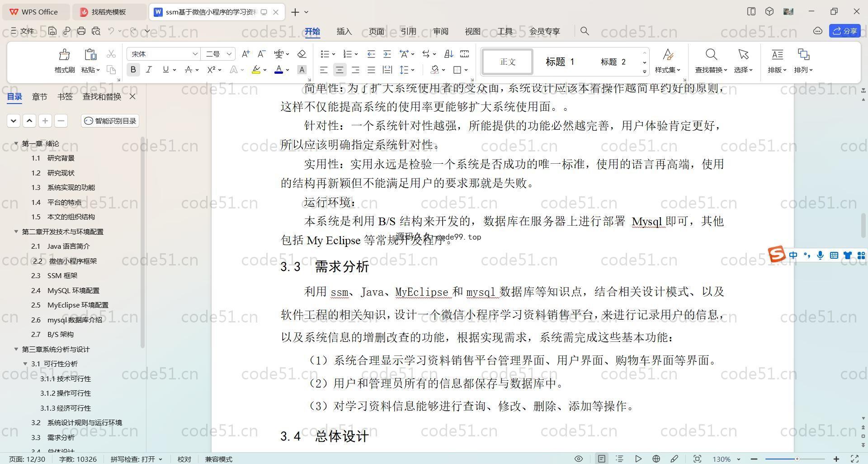The image size is (868, 464).
Task: Switch to 书签 tab in navigation pane
Action: tap(65, 96)
